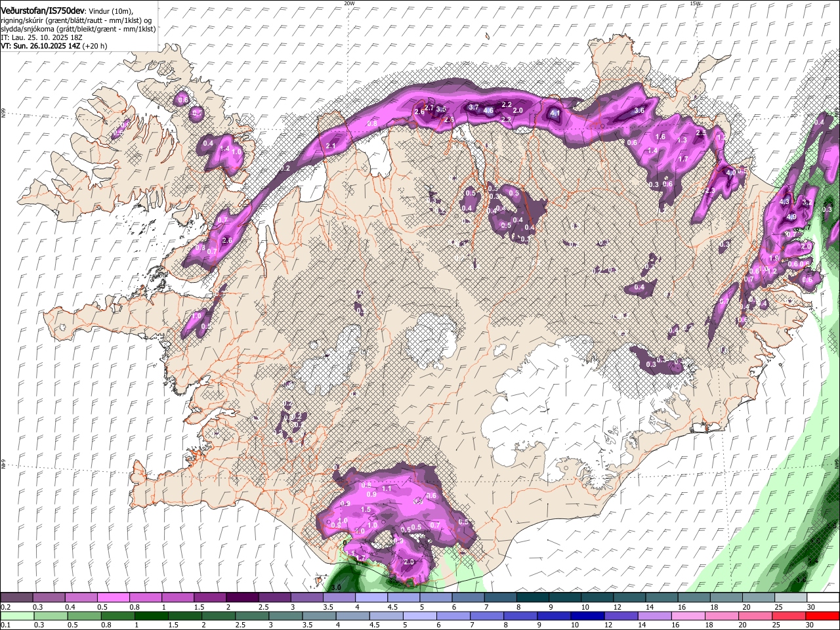Click the 3.0 rain value off south coast
The image size is (840, 630).
click(336, 587)
